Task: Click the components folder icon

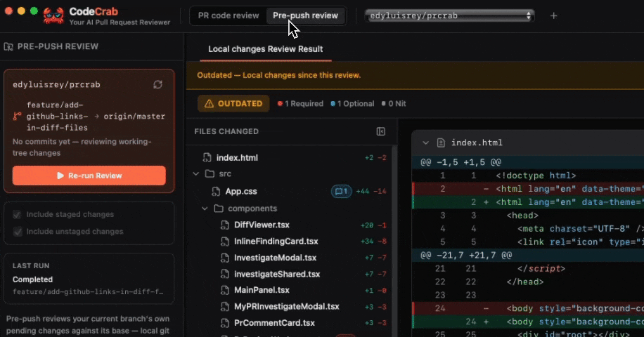Action: pyautogui.click(x=219, y=209)
